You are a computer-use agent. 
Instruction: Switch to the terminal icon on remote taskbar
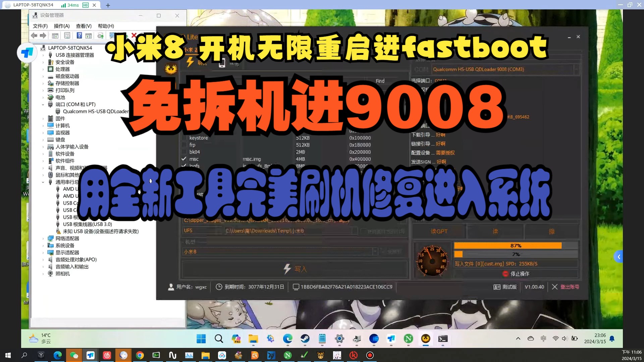coord(443,339)
